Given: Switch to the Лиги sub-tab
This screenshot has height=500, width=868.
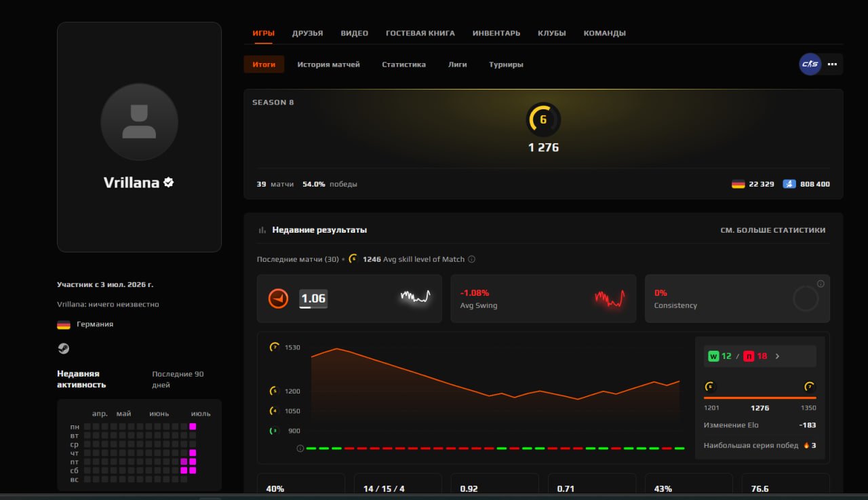Looking at the screenshot, I should click(x=457, y=64).
